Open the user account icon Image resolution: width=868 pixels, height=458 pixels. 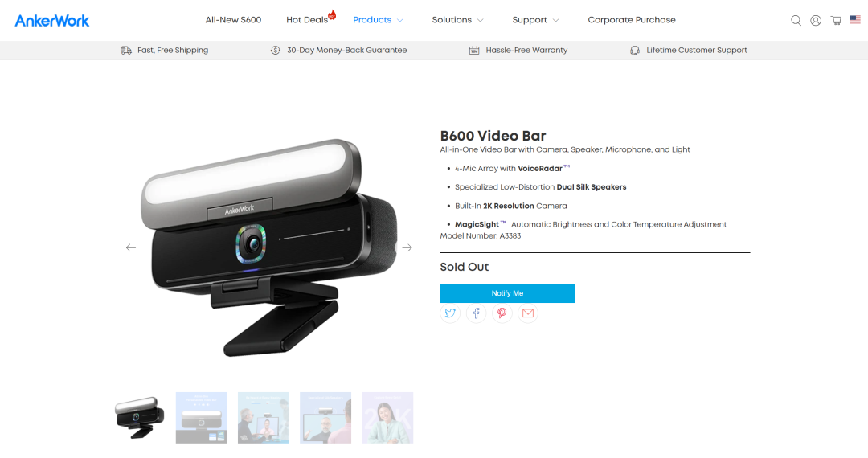(x=816, y=20)
